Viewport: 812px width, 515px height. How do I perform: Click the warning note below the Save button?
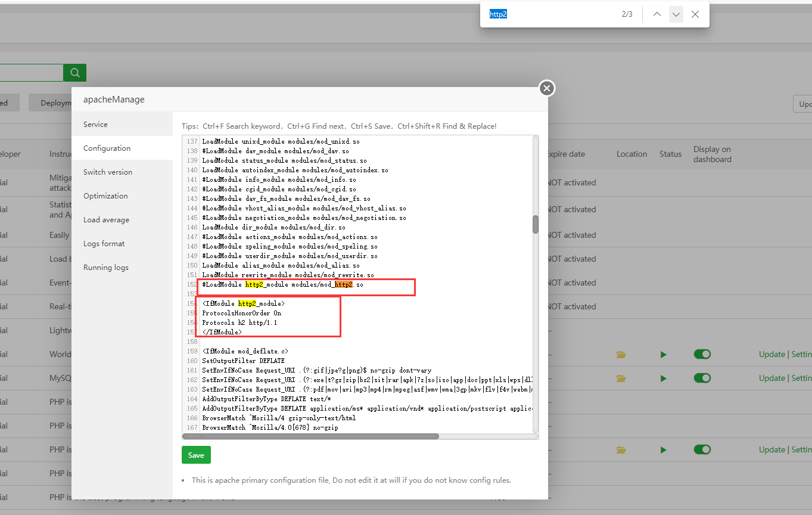click(x=351, y=480)
